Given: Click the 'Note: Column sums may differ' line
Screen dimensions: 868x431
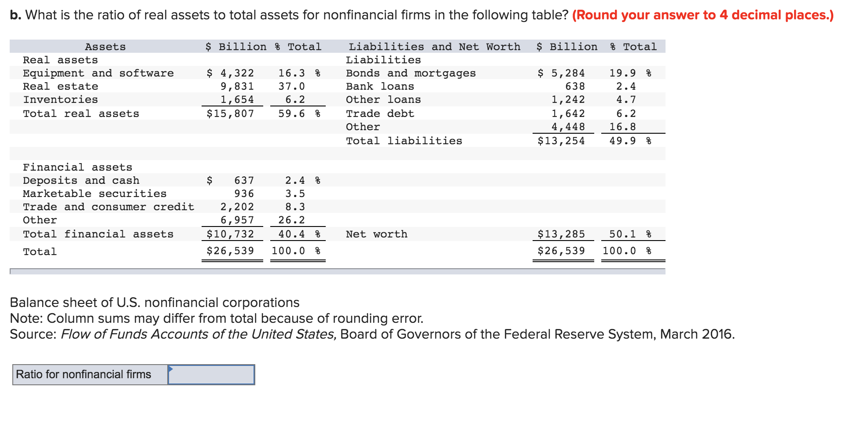Looking at the screenshot, I should pos(217,318).
